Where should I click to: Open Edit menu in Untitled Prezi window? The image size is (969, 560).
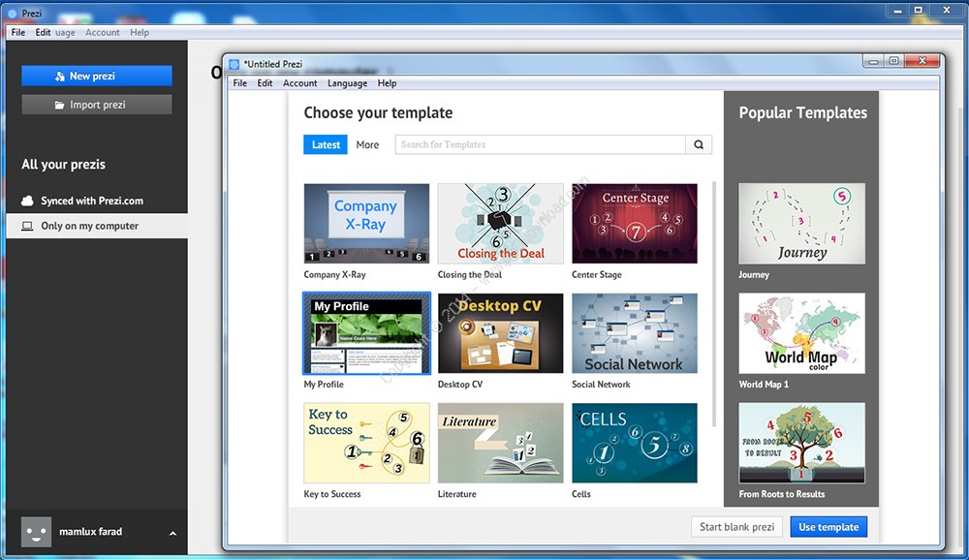265,82
